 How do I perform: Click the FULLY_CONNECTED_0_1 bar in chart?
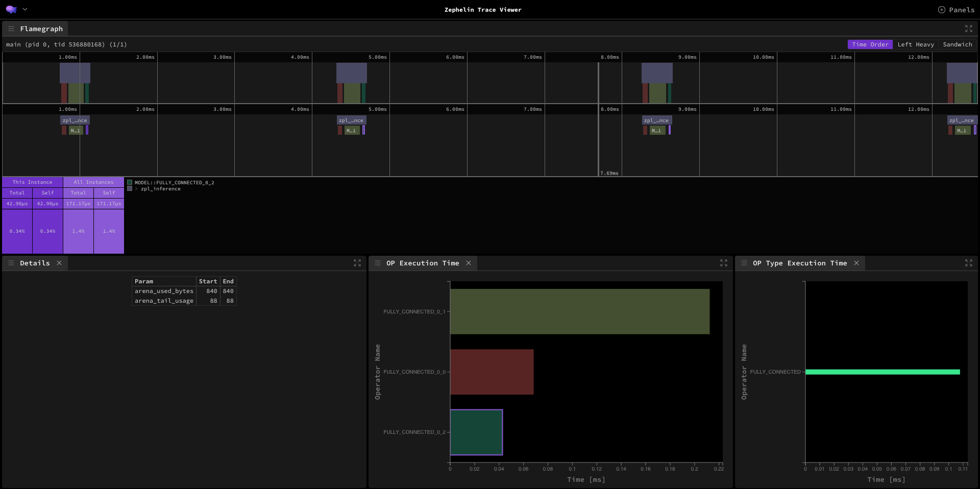coord(579,311)
